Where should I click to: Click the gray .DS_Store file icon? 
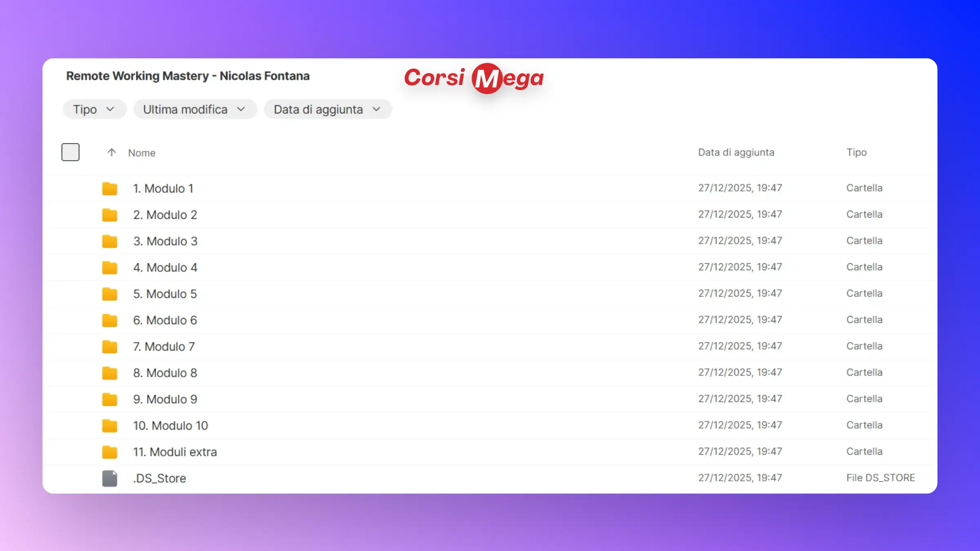[109, 478]
